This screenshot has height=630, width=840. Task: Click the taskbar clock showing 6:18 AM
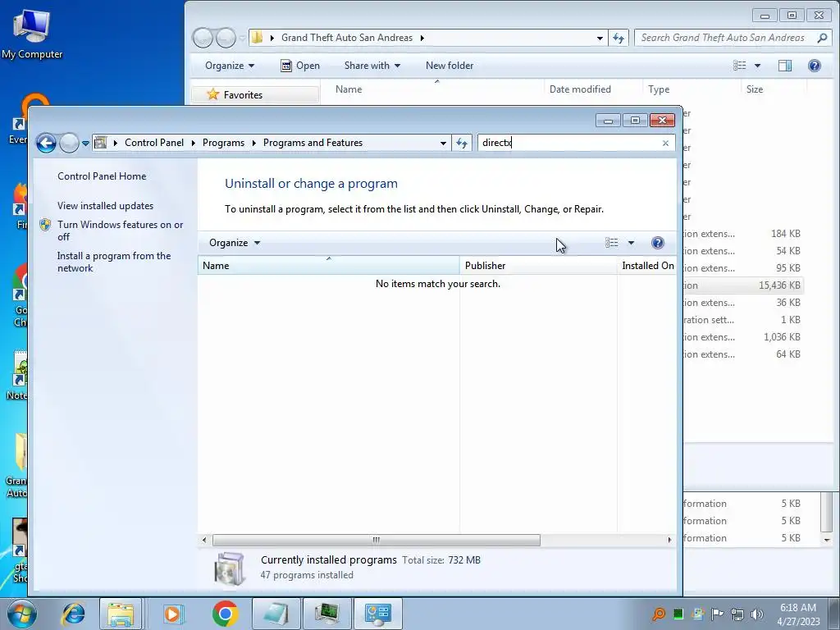(x=798, y=614)
